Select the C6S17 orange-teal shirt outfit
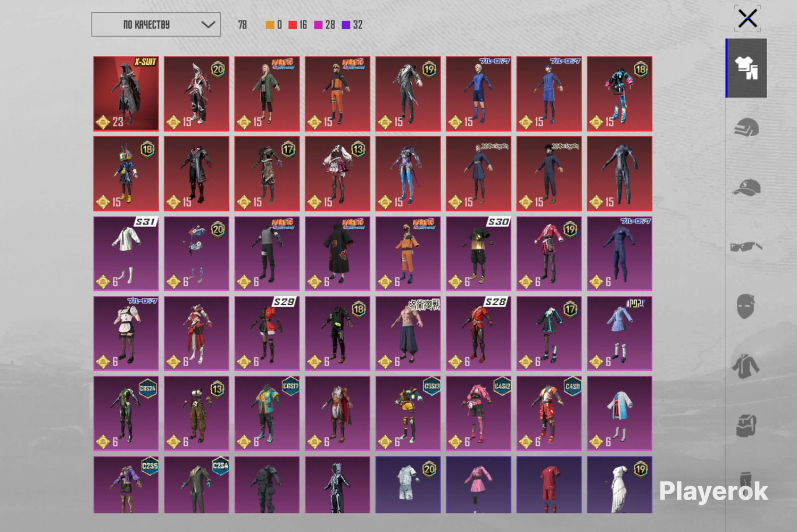This screenshot has height=532, width=797. (267, 413)
